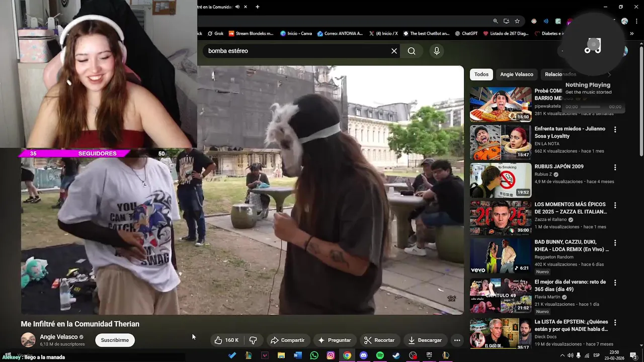
Task: Open options for La LISTA de EPSTEIN video
Action: click(615, 322)
